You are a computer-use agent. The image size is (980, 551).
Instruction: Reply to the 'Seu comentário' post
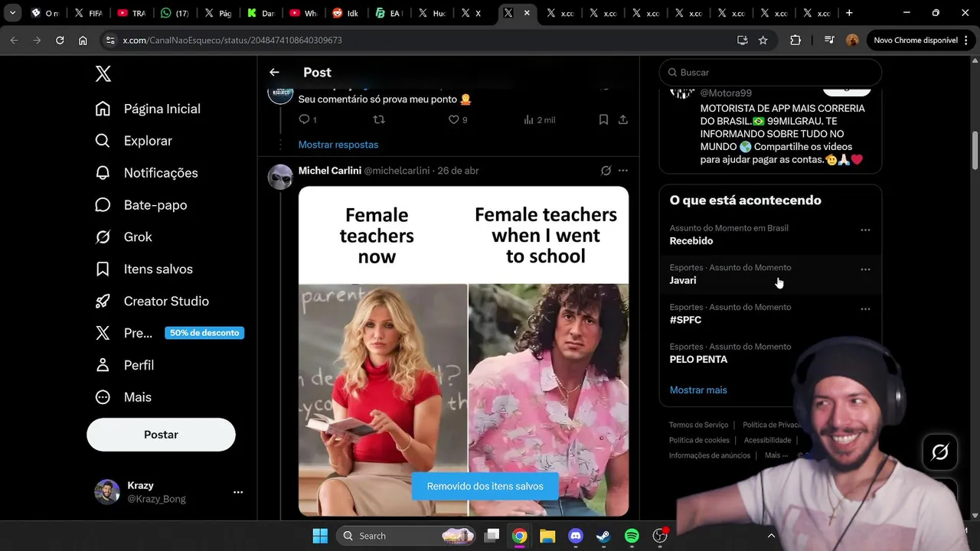pos(307,119)
